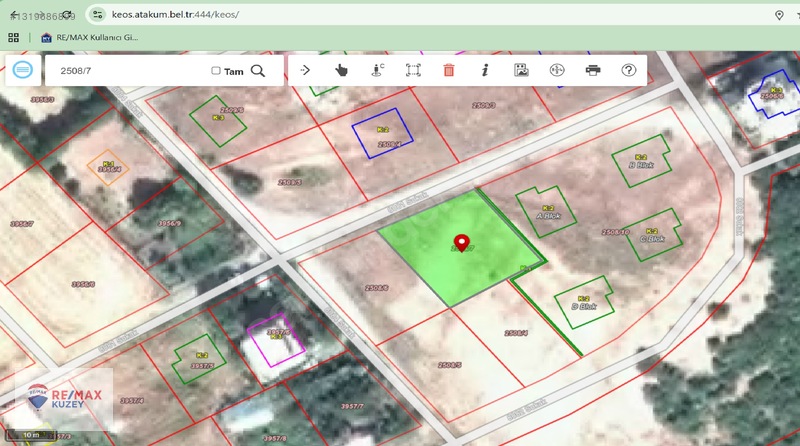Select parcel label 3957/4
This screenshot has height=446, width=800.
click(x=132, y=401)
